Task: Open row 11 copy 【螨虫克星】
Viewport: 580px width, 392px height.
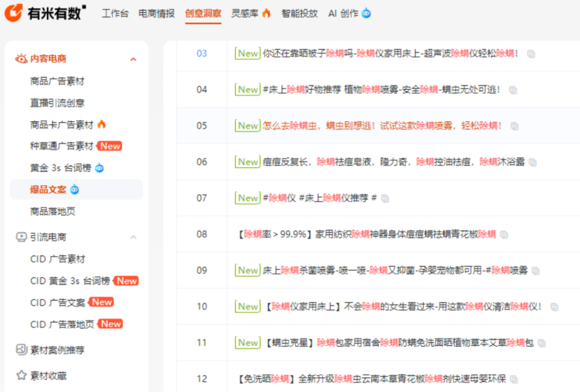Action: click(x=399, y=343)
